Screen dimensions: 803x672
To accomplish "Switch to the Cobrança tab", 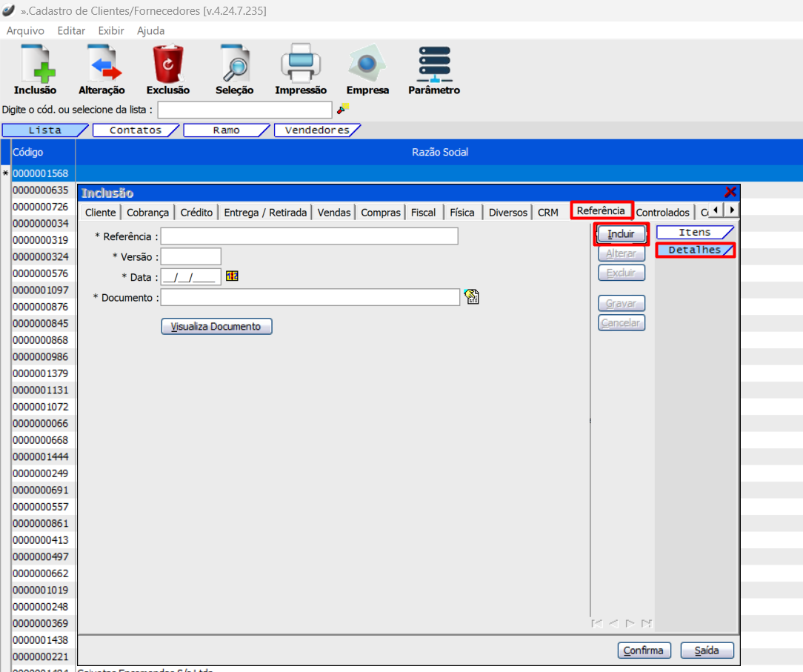I will point(147,213).
